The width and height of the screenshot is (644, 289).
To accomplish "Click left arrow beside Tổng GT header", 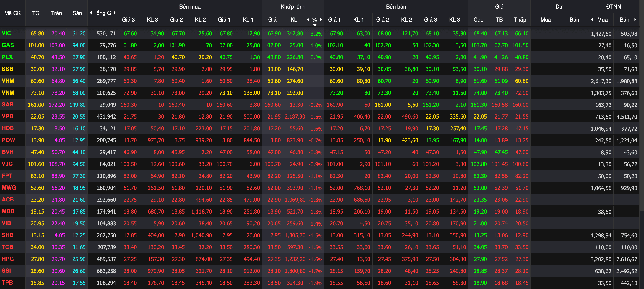I will coord(91,13).
